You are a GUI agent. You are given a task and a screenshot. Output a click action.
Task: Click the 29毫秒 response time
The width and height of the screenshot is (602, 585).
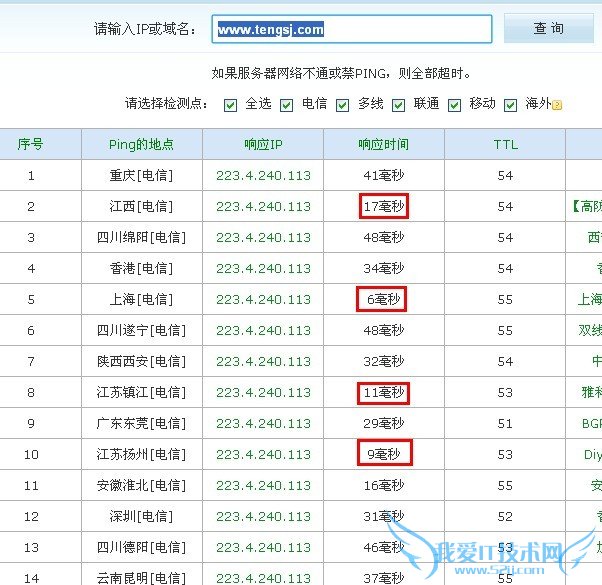(384, 423)
